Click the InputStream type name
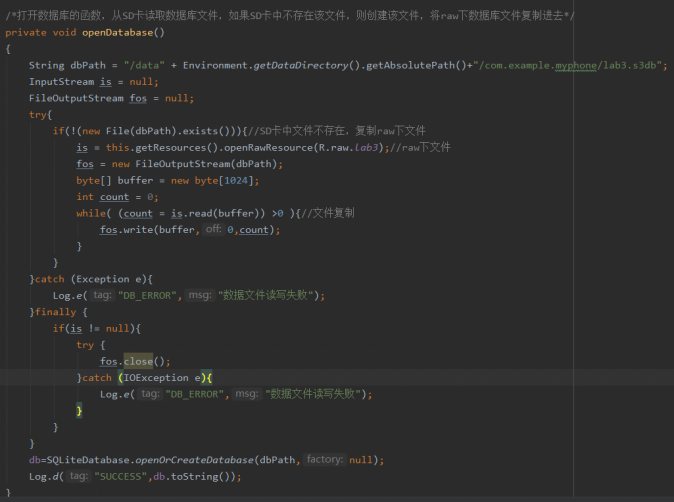 tap(61, 82)
